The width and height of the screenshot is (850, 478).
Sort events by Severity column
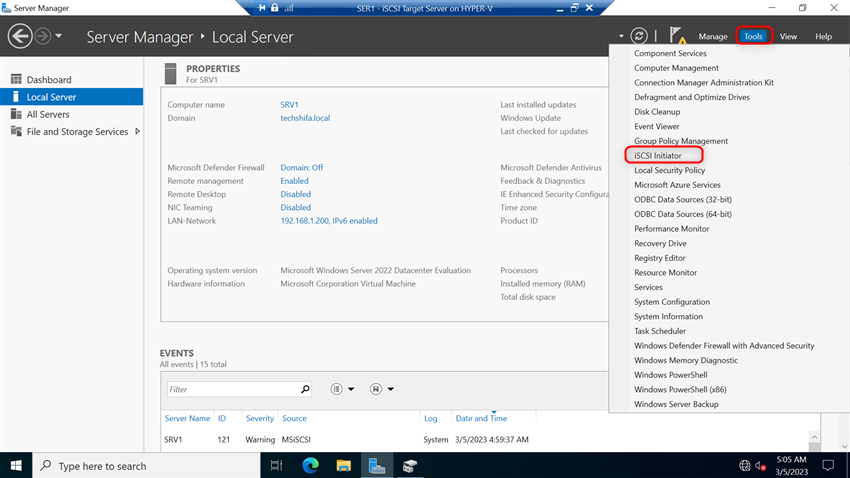pyautogui.click(x=260, y=418)
